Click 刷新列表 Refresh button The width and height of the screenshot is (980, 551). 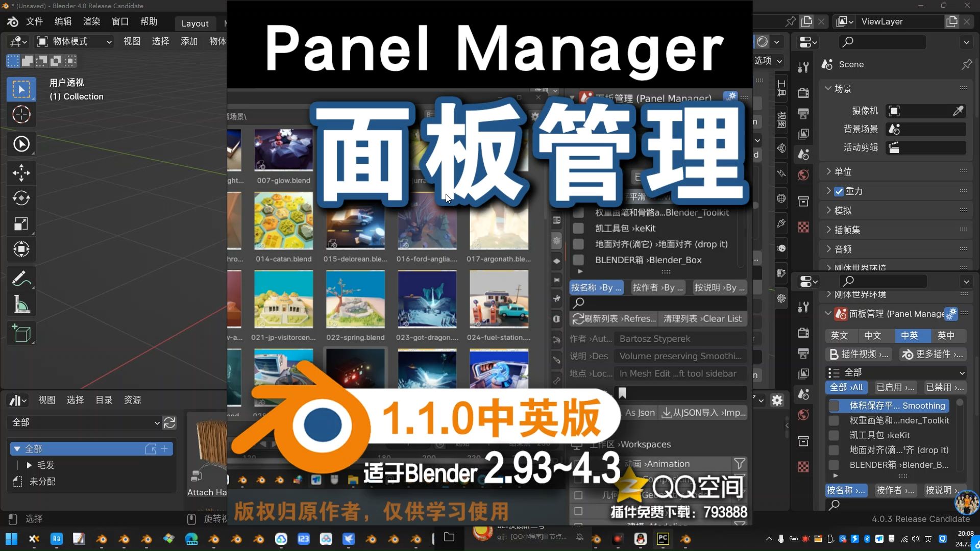(x=612, y=318)
